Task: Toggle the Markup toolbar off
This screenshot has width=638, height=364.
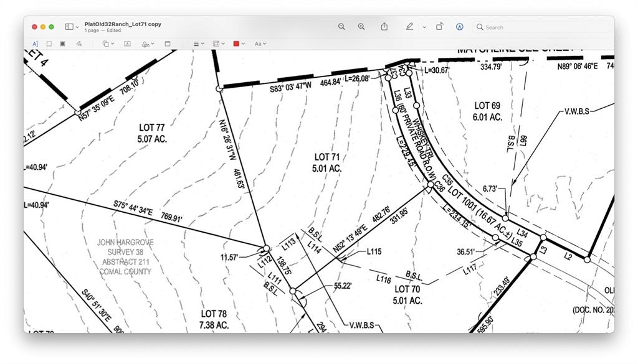Action: pyautogui.click(x=460, y=27)
